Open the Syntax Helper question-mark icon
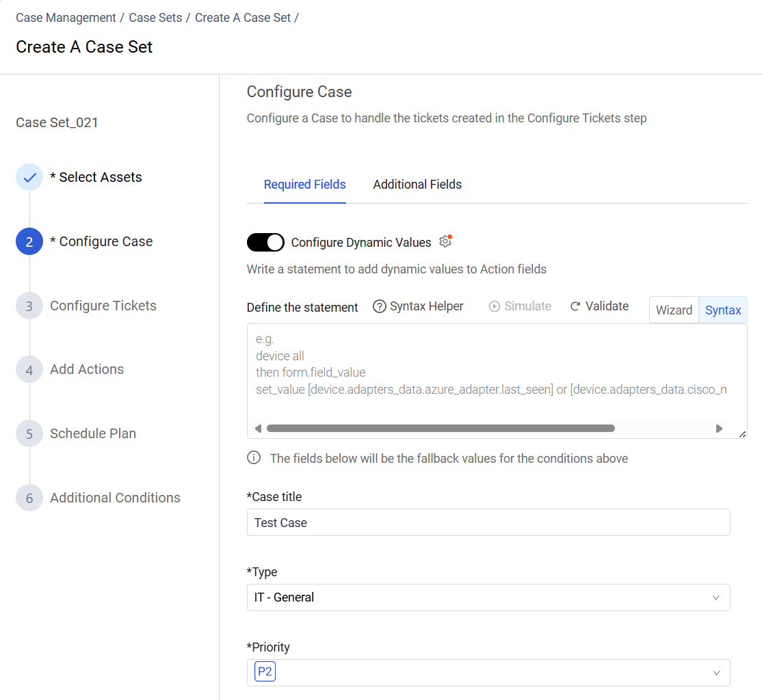This screenshot has height=700, width=762. click(x=380, y=306)
